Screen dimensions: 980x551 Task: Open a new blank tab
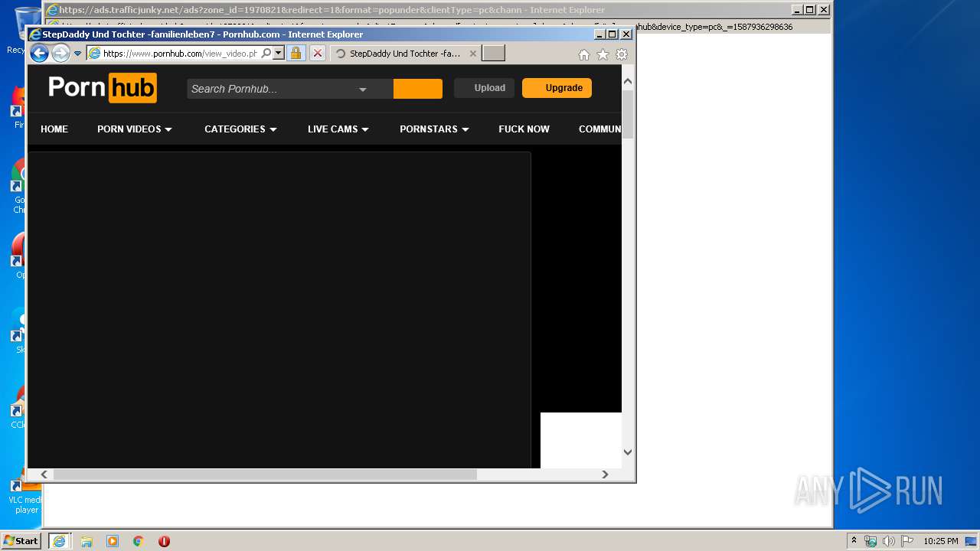coord(493,53)
